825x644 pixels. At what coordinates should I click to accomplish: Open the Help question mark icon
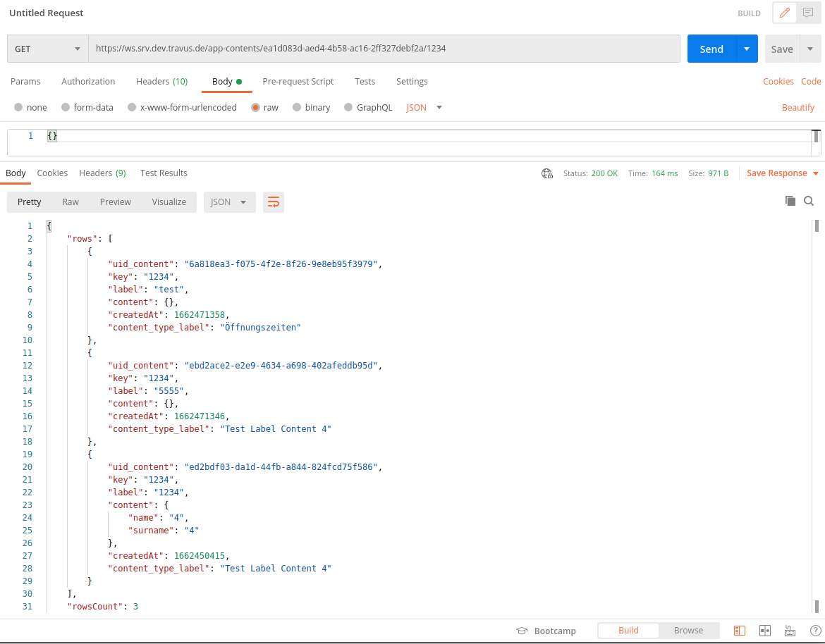815,631
